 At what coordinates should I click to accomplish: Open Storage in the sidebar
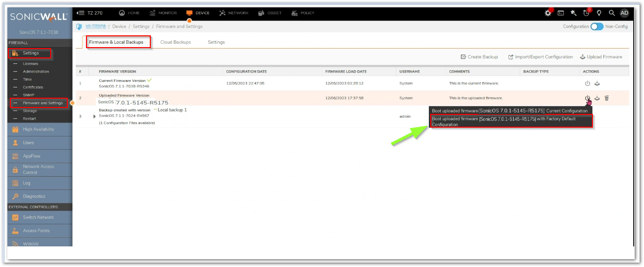[x=30, y=111]
